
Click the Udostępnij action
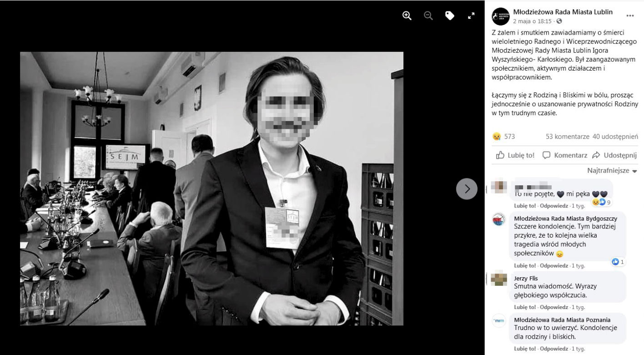click(614, 155)
